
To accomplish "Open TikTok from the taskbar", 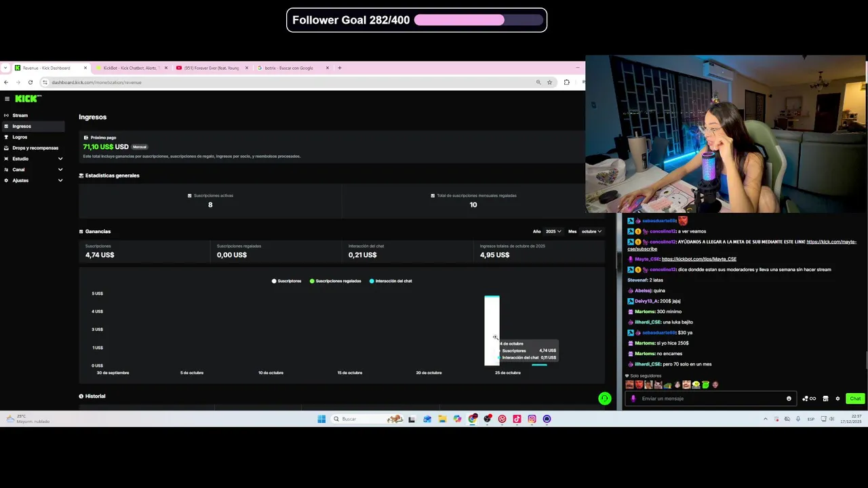I will tap(517, 419).
